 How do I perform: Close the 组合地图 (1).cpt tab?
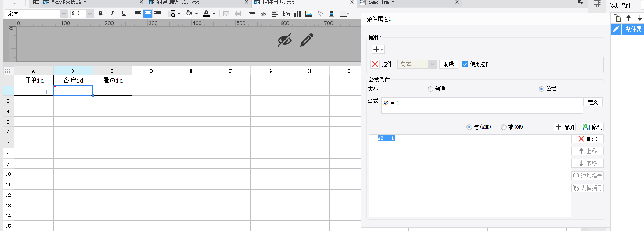click(247, 2)
